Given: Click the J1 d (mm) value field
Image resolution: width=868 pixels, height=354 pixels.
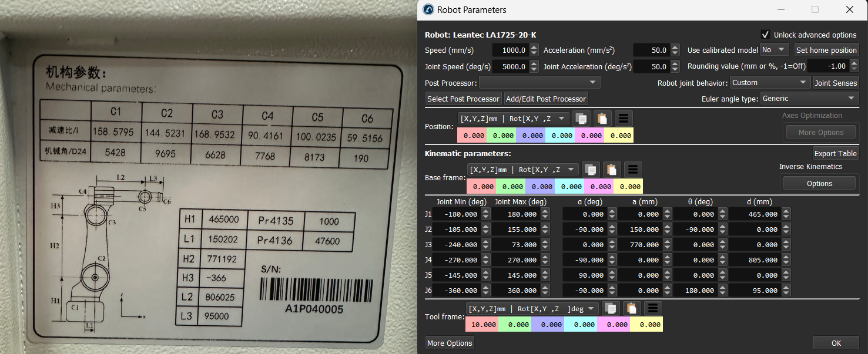Looking at the screenshot, I should 755,214.
